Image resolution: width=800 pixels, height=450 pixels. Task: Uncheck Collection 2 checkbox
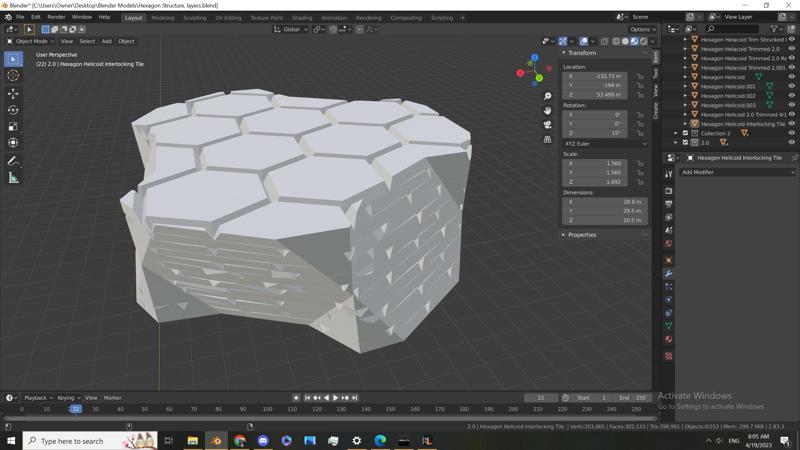point(685,133)
